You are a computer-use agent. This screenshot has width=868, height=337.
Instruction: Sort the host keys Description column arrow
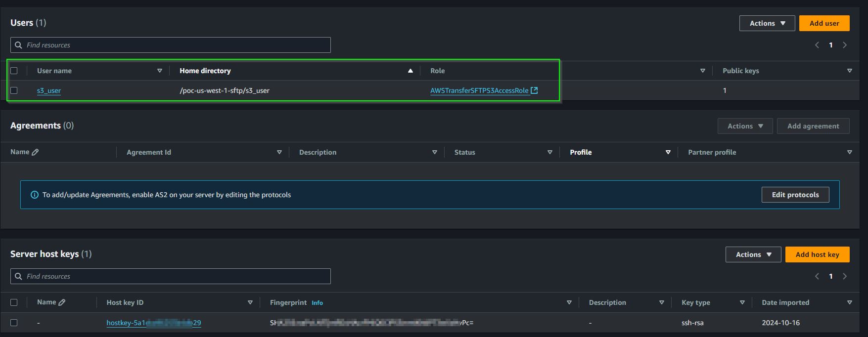coord(661,302)
